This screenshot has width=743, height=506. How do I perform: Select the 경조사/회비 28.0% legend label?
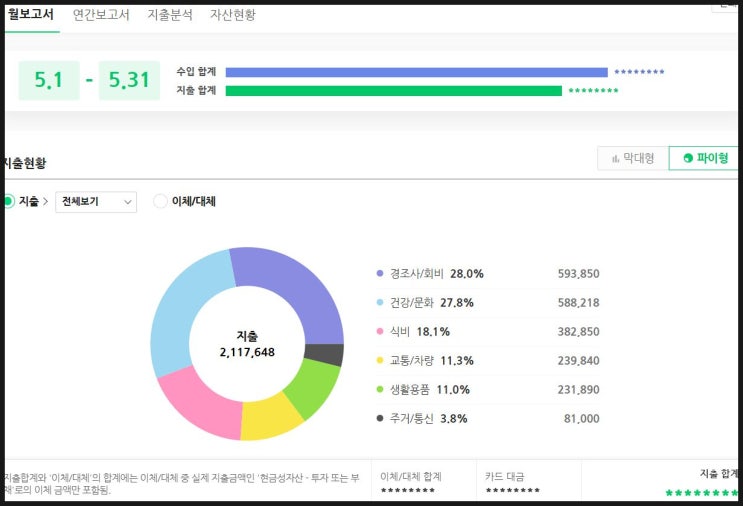[436, 273]
